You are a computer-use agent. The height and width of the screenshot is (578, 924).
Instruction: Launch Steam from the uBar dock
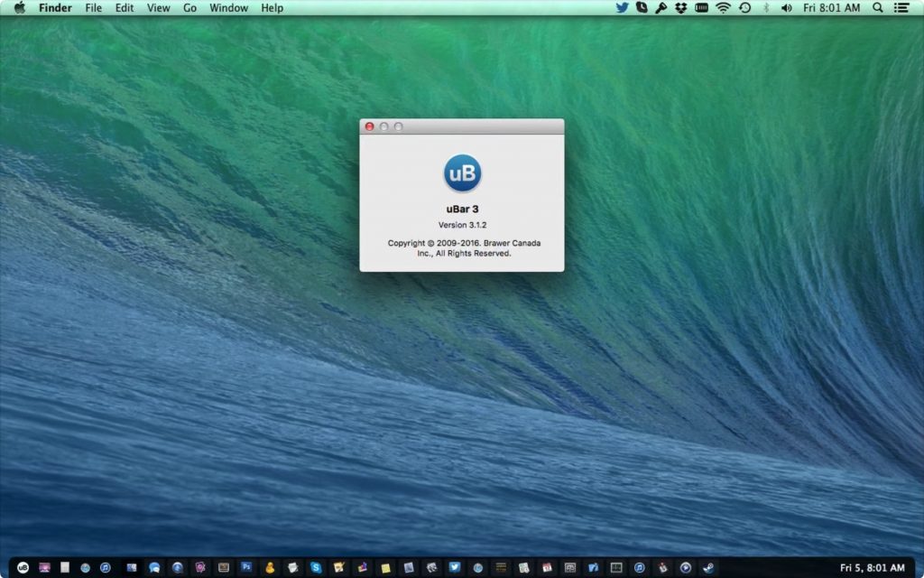(707, 568)
